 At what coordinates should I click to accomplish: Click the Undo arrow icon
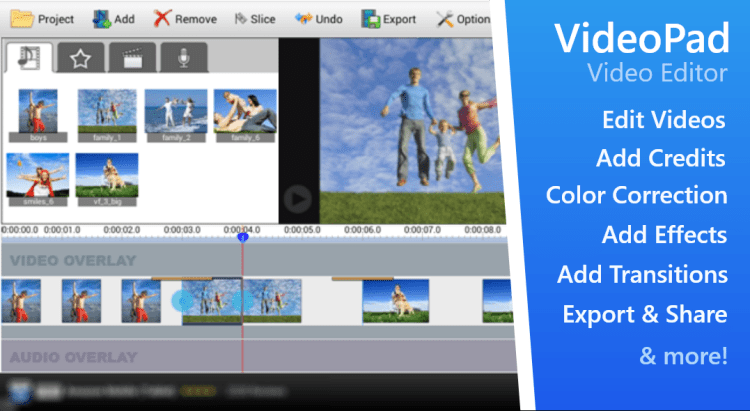pos(303,19)
